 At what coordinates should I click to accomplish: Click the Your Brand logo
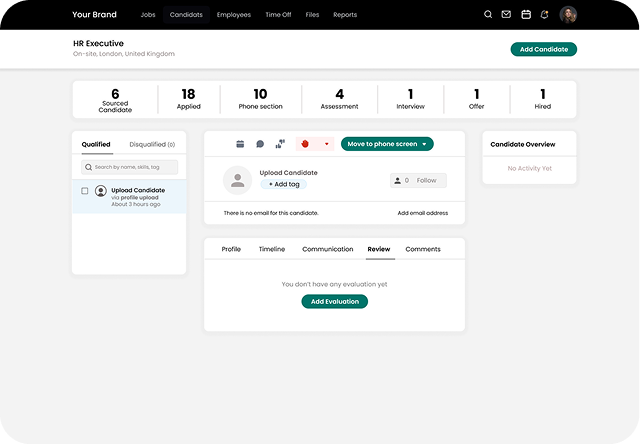point(94,15)
